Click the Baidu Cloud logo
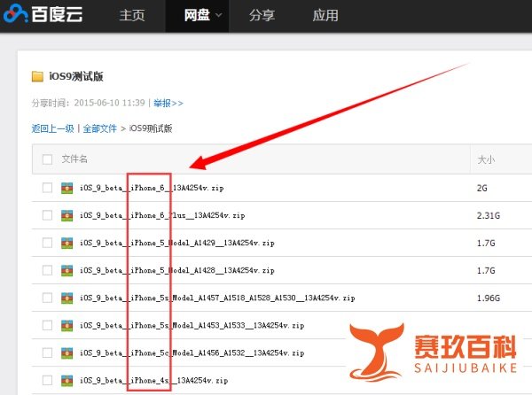This screenshot has height=395, width=532. tap(43, 14)
